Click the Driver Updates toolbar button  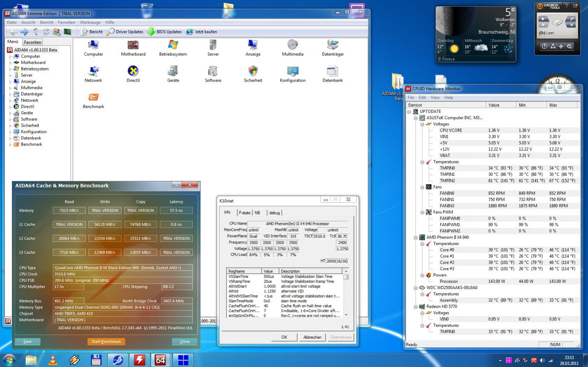coord(125,32)
